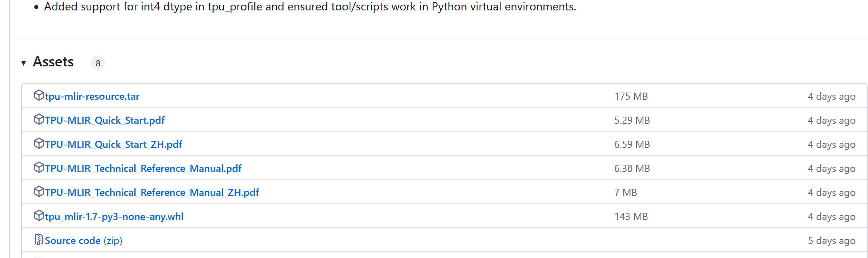Click package icon beside TPU-MLIR_Quick_Start_ZH.pdf
868x258 pixels.
coord(39,144)
